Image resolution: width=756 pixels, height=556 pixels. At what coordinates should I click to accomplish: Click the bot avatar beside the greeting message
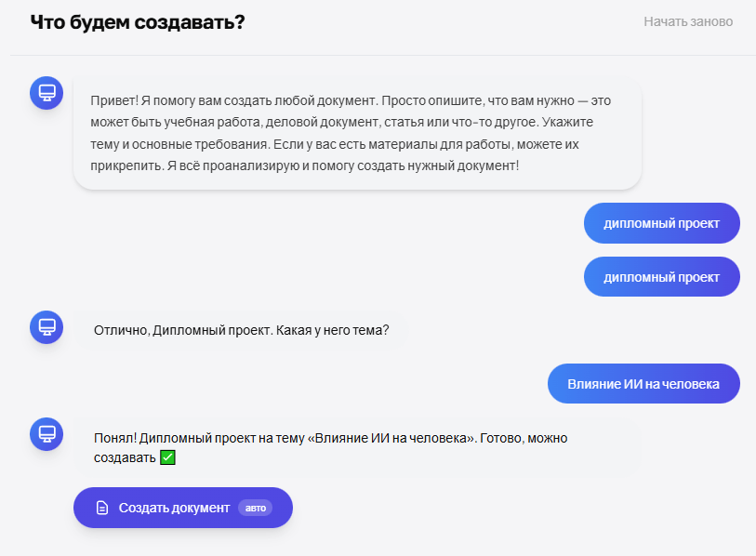pyautogui.click(x=46, y=92)
